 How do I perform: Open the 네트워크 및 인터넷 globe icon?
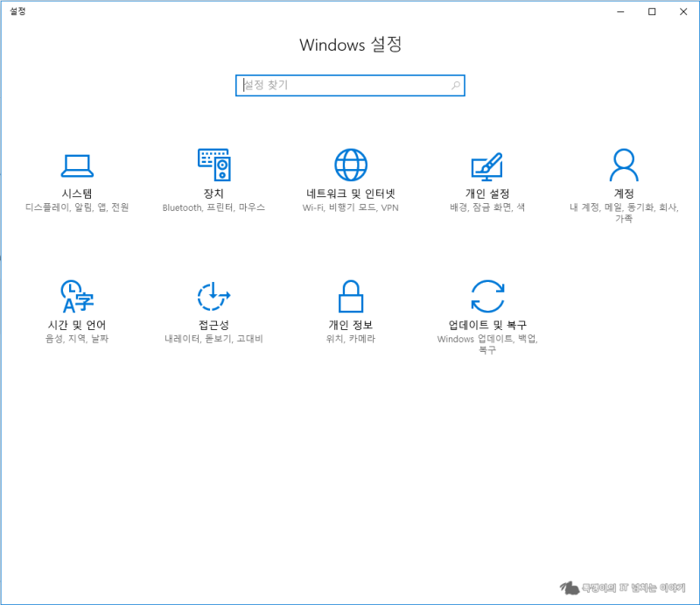pos(351,165)
